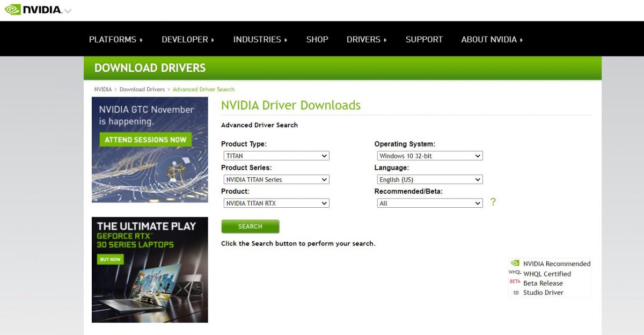Click the 'Click the Search button' instruction text
Screen dimensions: 644x335
(x=298, y=243)
